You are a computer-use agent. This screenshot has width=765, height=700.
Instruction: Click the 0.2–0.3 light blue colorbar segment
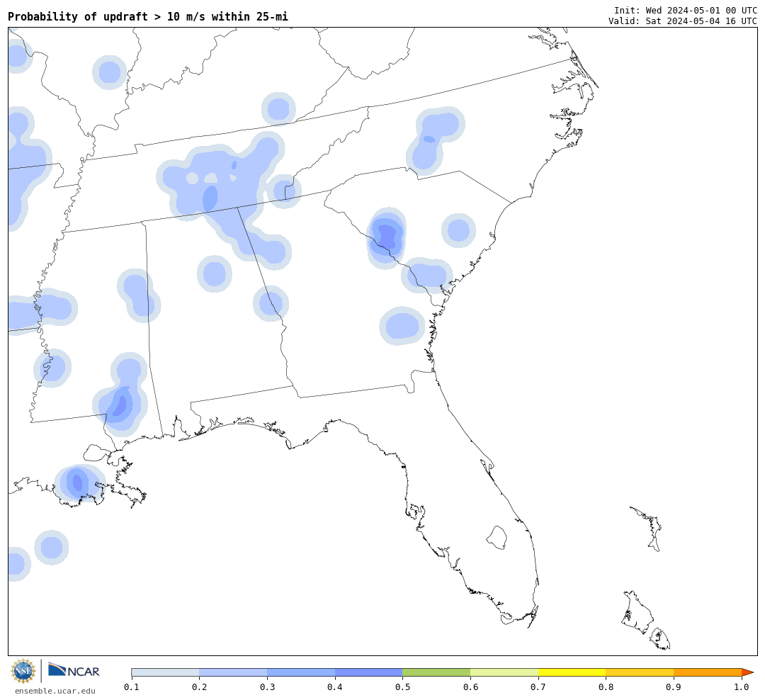[x=233, y=672]
